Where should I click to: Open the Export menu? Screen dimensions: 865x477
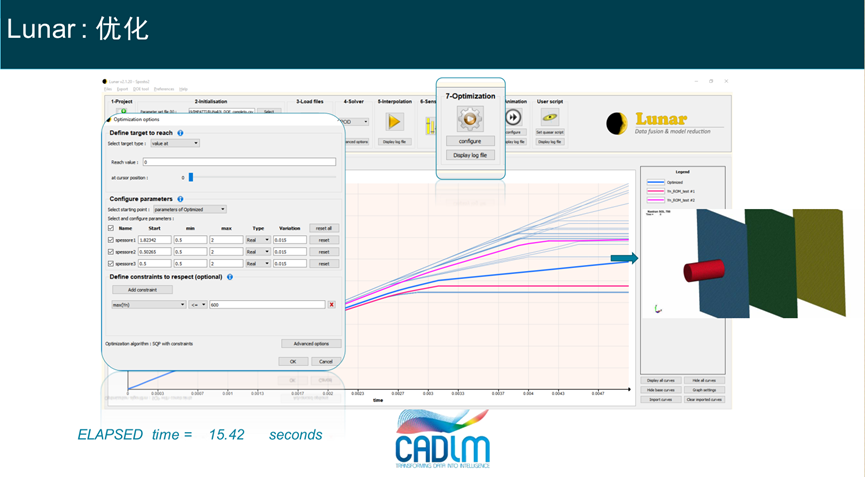click(122, 89)
